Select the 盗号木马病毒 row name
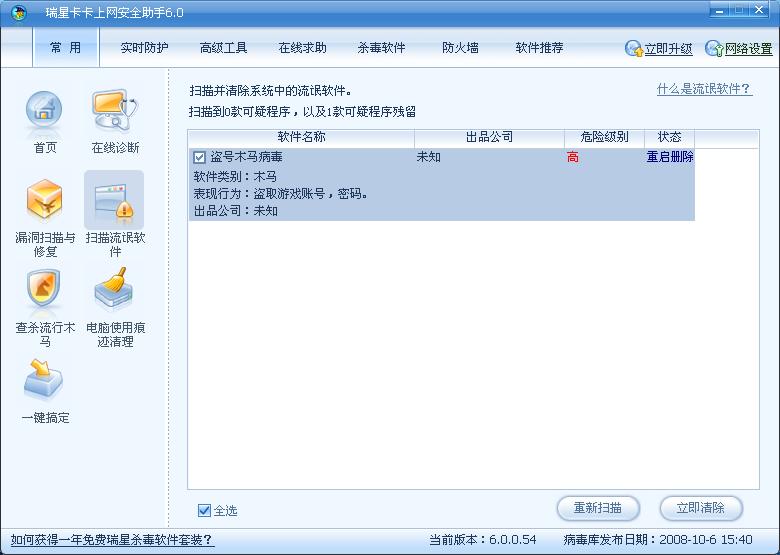780x555 pixels. pyautogui.click(x=247, y=157)
